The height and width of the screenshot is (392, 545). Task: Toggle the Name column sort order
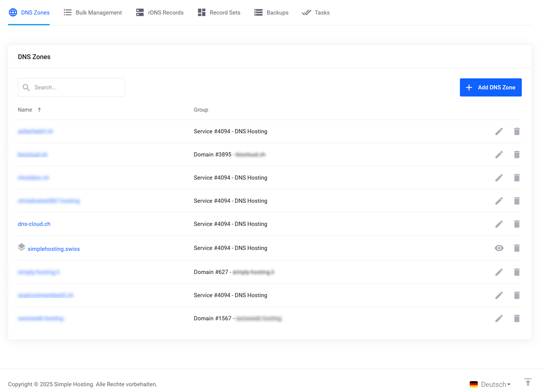39,109
